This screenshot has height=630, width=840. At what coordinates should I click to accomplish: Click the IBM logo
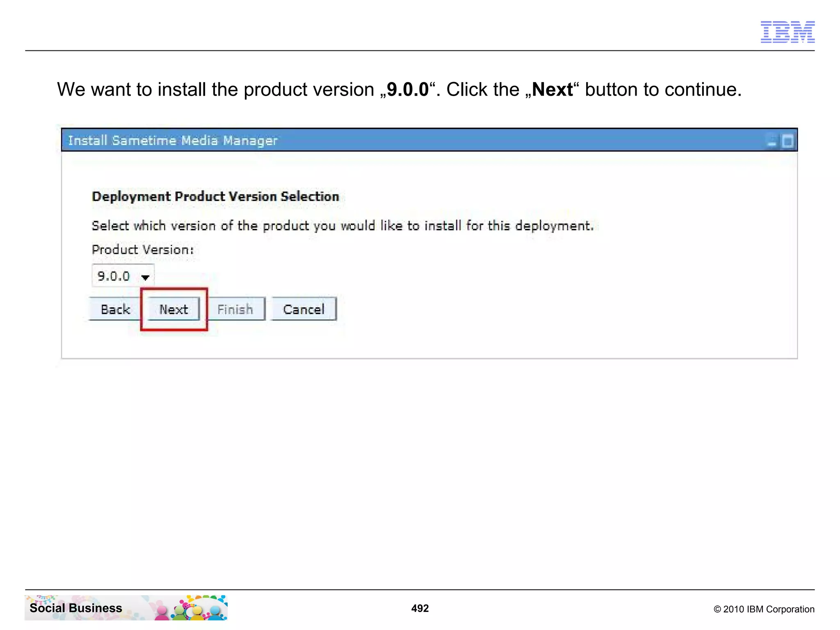click(x=787, y=32)
